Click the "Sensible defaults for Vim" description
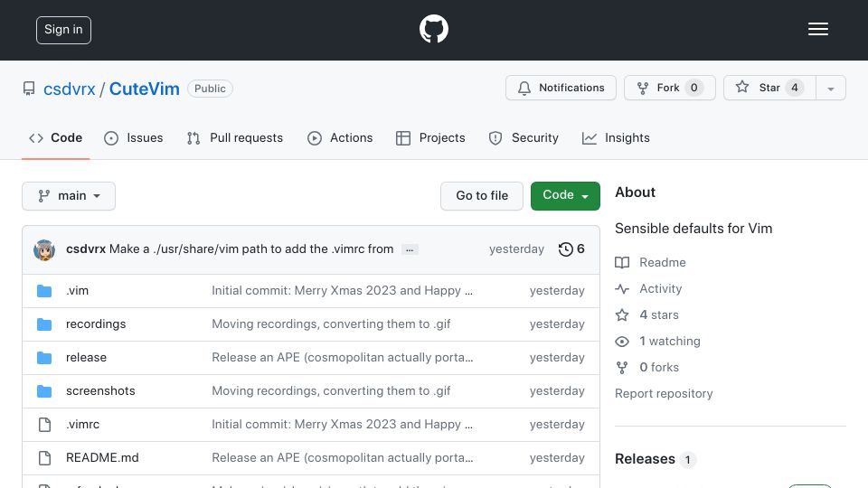The width and height of the screenshot is (868, 488). [693, 229]
